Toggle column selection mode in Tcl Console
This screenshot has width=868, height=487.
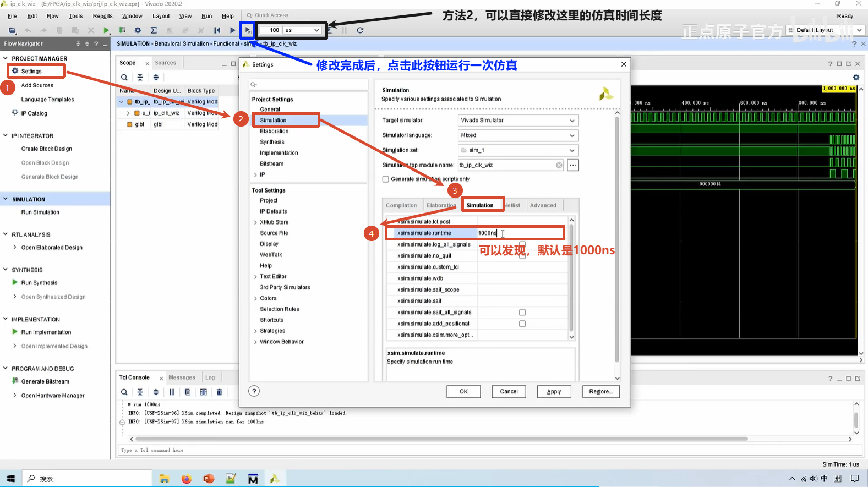click(x=204, y=392)
